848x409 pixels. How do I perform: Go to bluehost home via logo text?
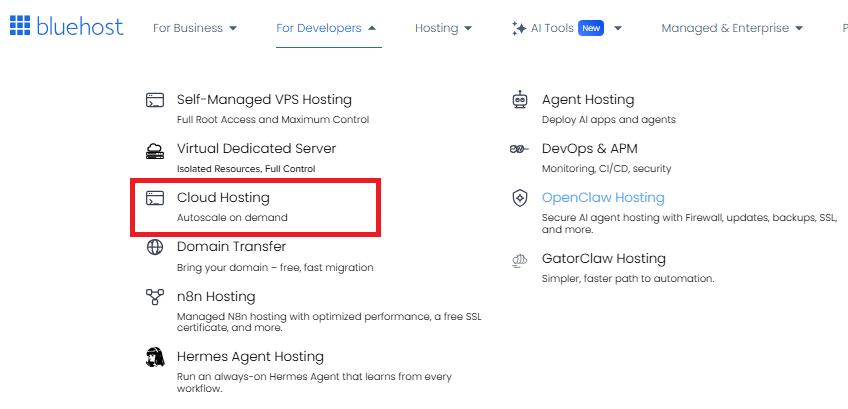pyautogui.click(x=80, y=27)
